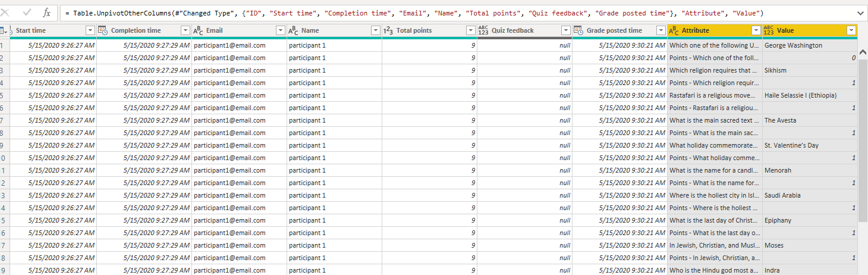This screenshot has height=275, width=868.
Task: Open the Start time column filter dropdown
Action: pyautogui.click(x=90, y=30)
